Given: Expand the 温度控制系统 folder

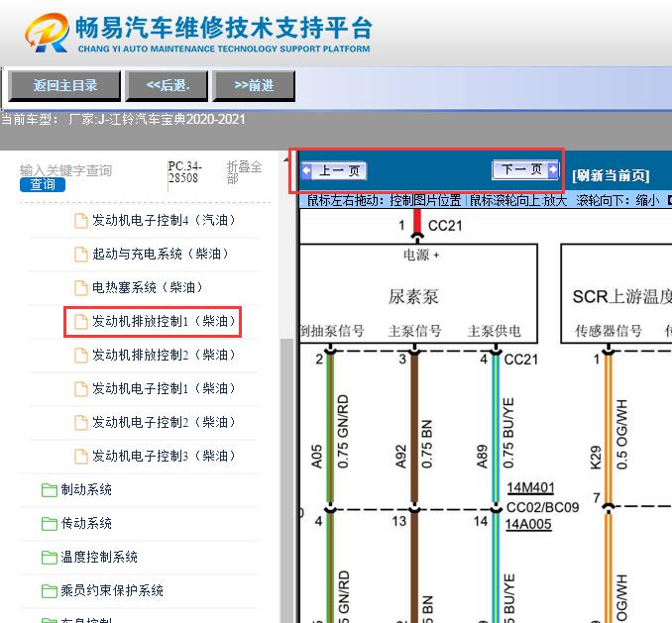Looking at the screenshot, I should [99, 557].
